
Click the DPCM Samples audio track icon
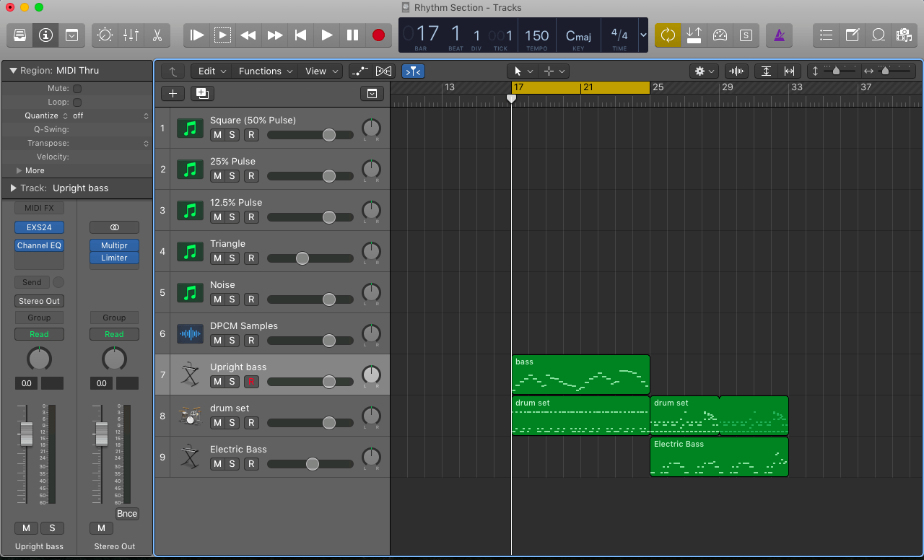(191, 334)
